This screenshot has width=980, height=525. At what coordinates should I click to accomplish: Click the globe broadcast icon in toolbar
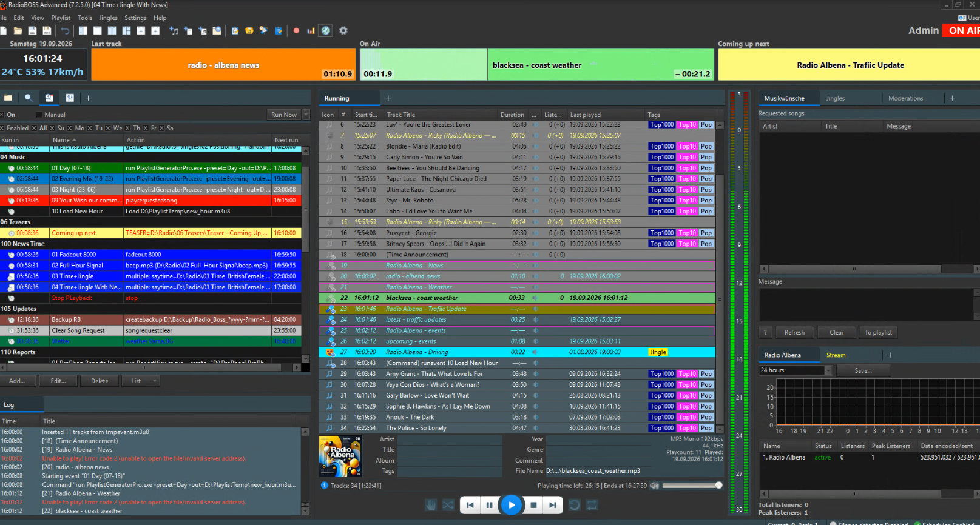pyautogui.click(x=326, y=30)
